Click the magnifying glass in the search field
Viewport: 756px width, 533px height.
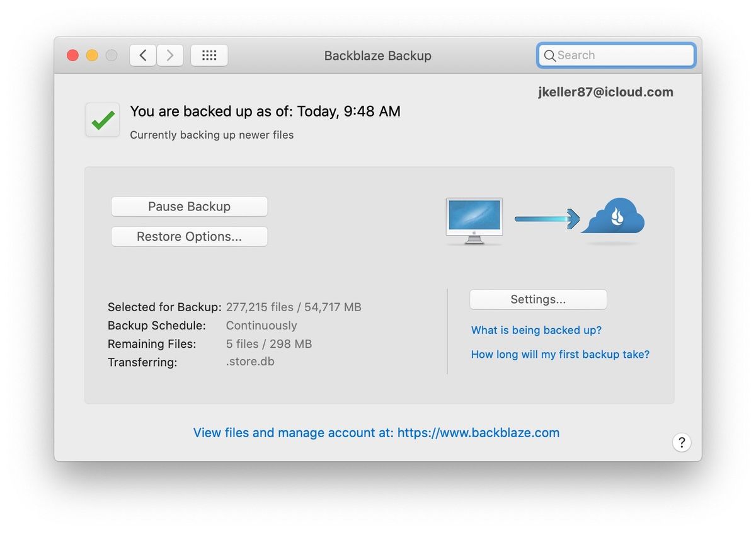pos(550,55)
